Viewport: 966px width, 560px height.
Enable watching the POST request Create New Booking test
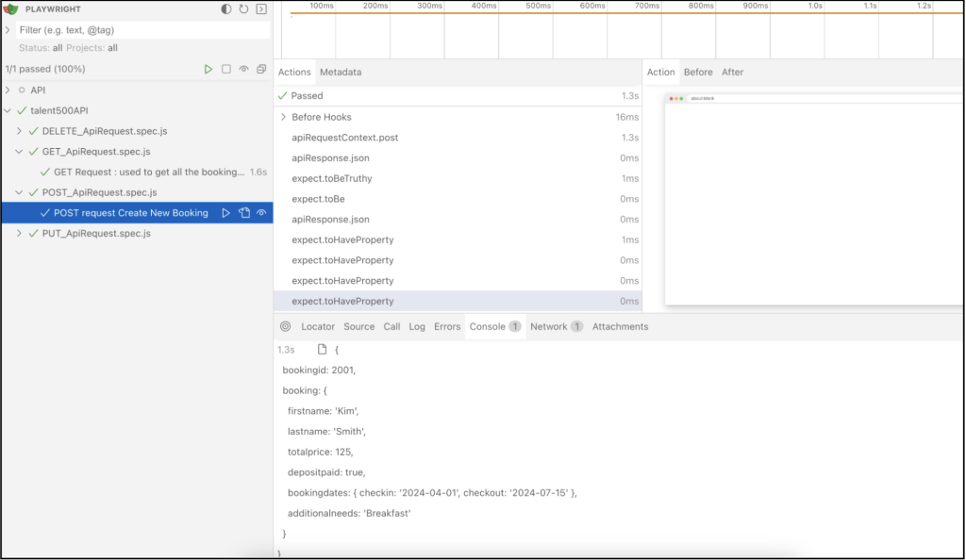pos(261,212)
